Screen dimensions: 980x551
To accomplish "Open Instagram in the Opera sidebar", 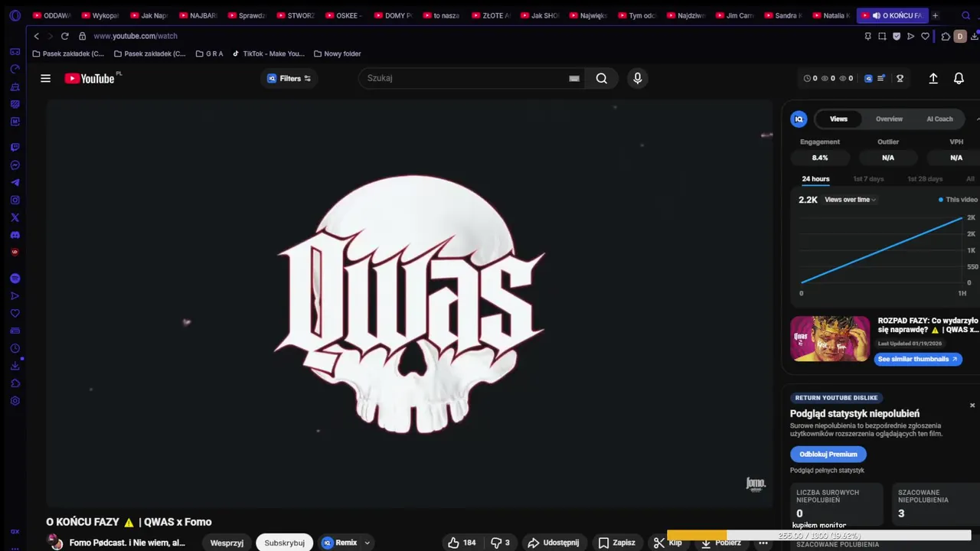I will click(15, 201).
